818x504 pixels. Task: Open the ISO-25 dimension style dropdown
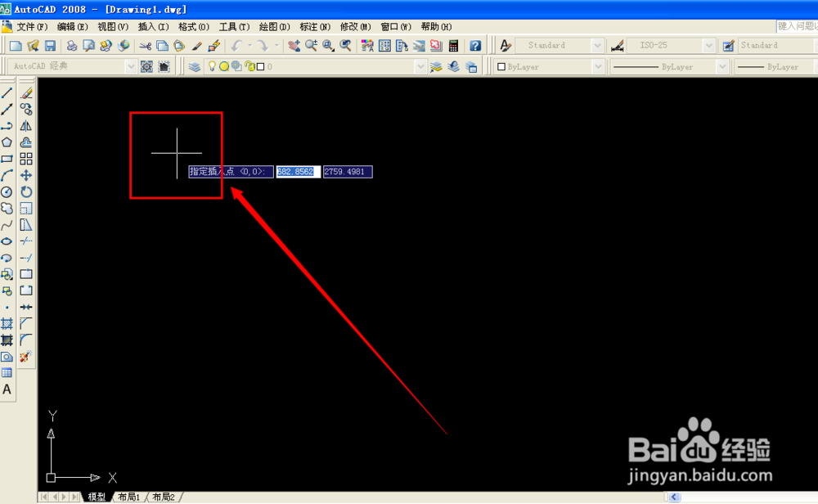[708, 45]
